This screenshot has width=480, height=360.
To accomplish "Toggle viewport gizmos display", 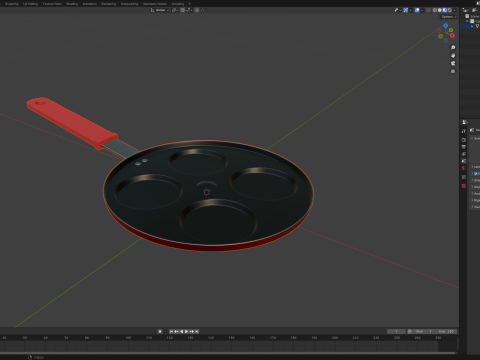I will click(406, 10).
